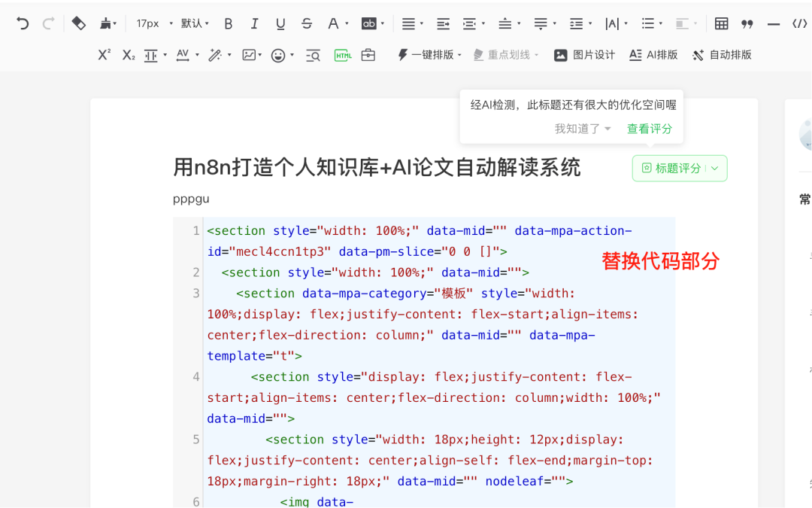Open the 一键排版 menu
The height and width of the screenshot is (508, 812).
(429, 54)
